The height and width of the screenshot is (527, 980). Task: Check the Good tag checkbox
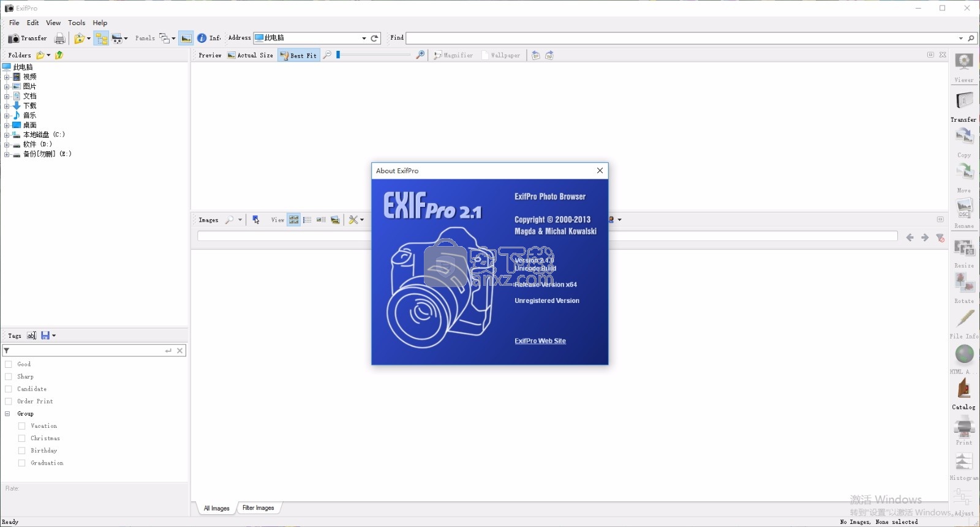(x=9, y=364)
